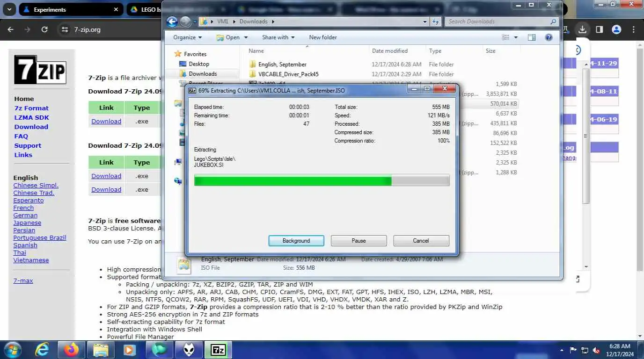Expand Chrome's tab search dropdown
The height and width of the screenshot is (359, 644).
(x=9, y=9)
